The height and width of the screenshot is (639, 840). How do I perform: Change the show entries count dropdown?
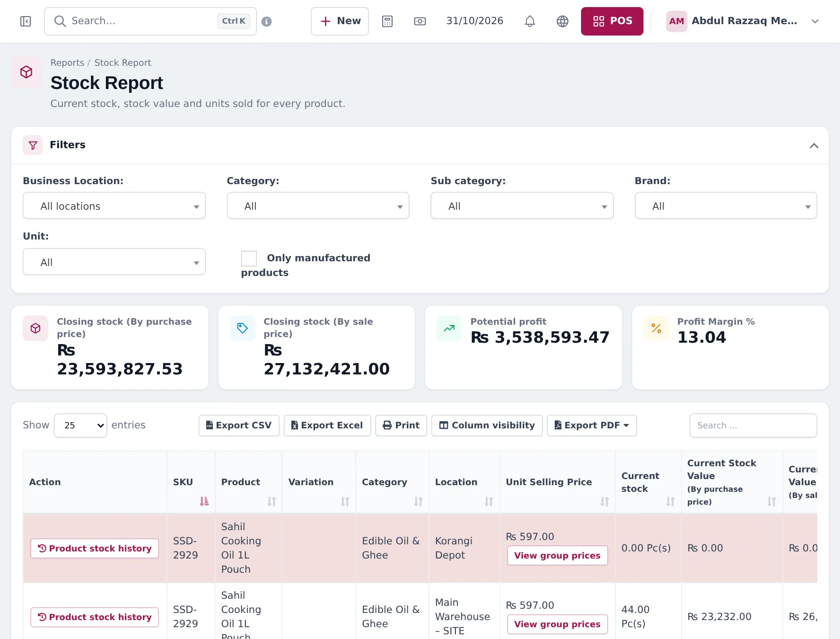coord(80,426)
